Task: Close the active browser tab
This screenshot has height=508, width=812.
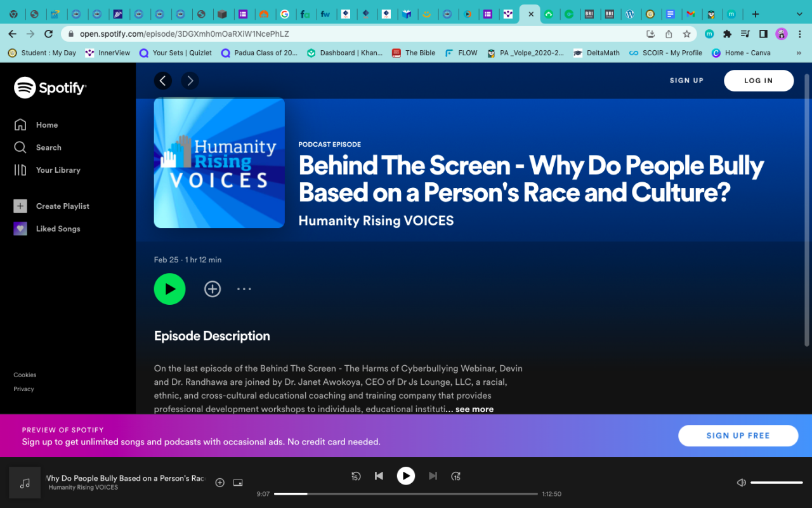Action: 531,14
